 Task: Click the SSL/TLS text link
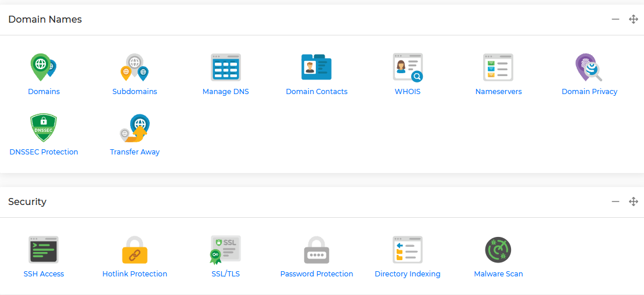(225, 274)
